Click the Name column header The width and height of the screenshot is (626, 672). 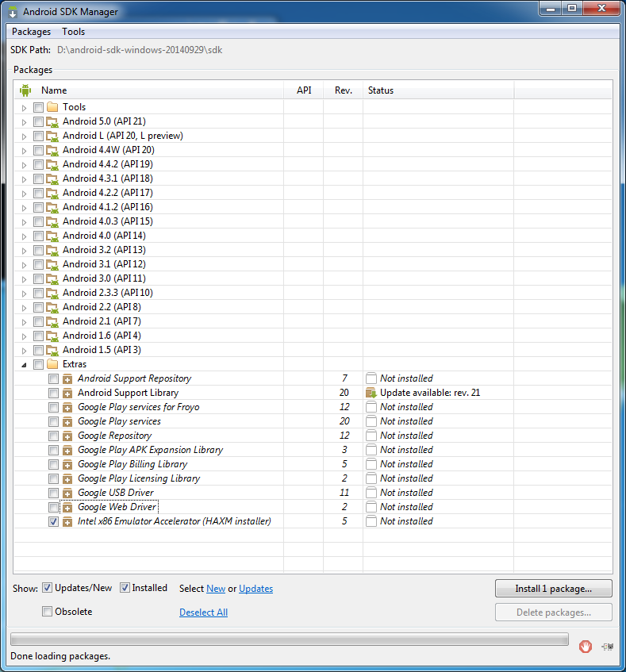coord(148,90)
